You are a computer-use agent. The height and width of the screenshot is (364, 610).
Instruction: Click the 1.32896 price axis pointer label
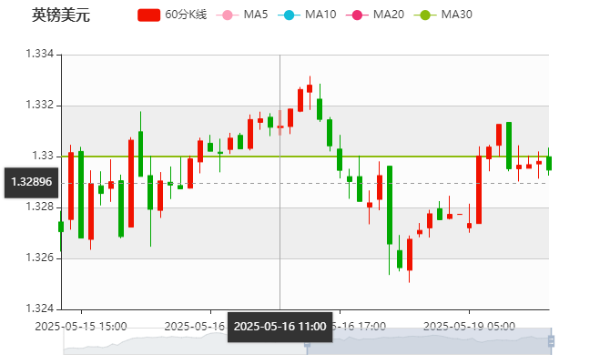pyautogui.click(x=31, y=182)
